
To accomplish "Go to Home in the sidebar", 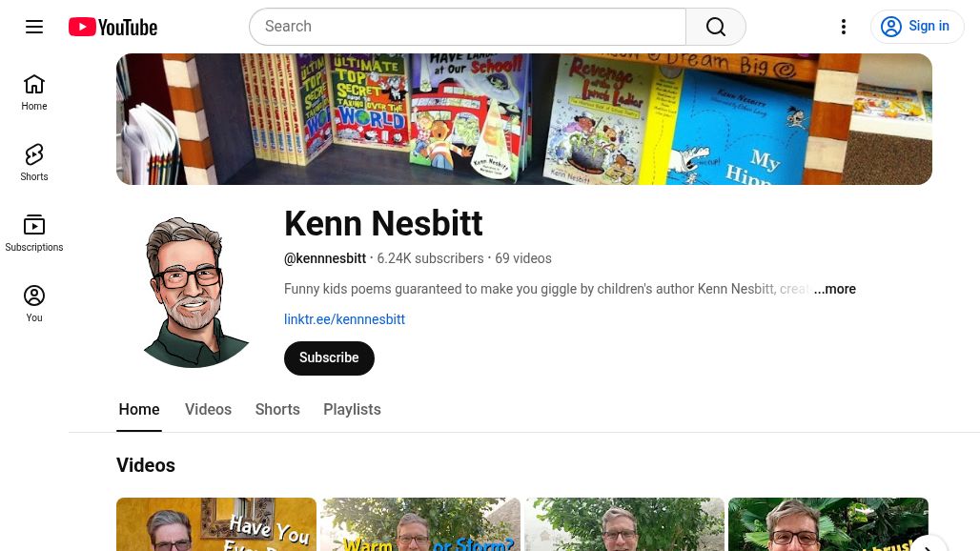I will point(33,92).
